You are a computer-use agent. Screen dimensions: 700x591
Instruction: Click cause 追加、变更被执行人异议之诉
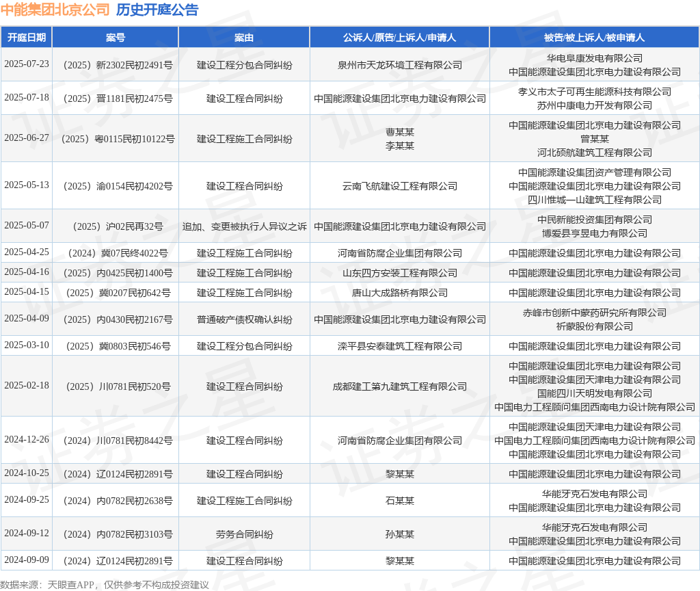point(244,226)
